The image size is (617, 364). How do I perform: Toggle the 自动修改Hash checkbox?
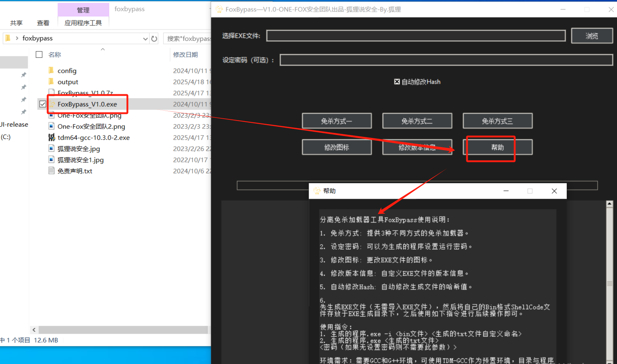click(x=397, y=82)
